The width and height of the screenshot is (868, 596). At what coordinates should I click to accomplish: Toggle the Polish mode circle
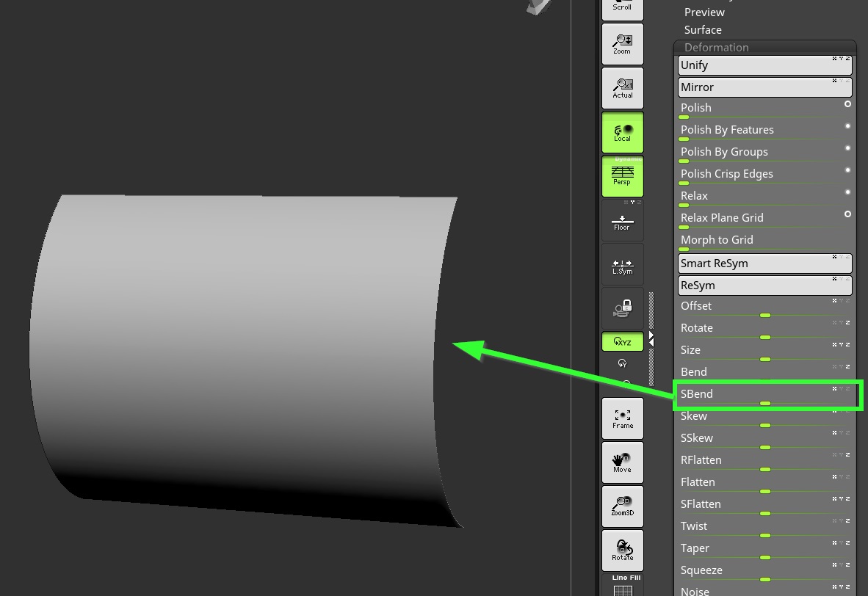pyautogui.click(x=847, y=104)
